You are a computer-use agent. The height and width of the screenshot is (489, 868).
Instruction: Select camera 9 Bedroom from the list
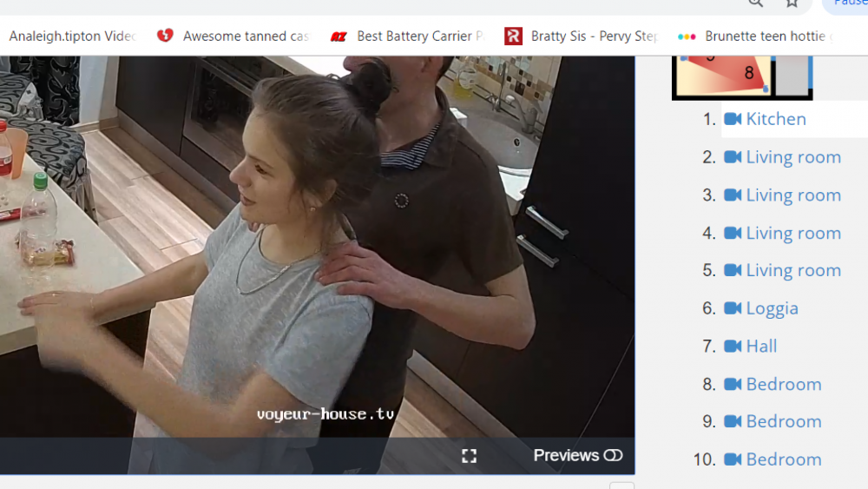[x=783, y=421]
